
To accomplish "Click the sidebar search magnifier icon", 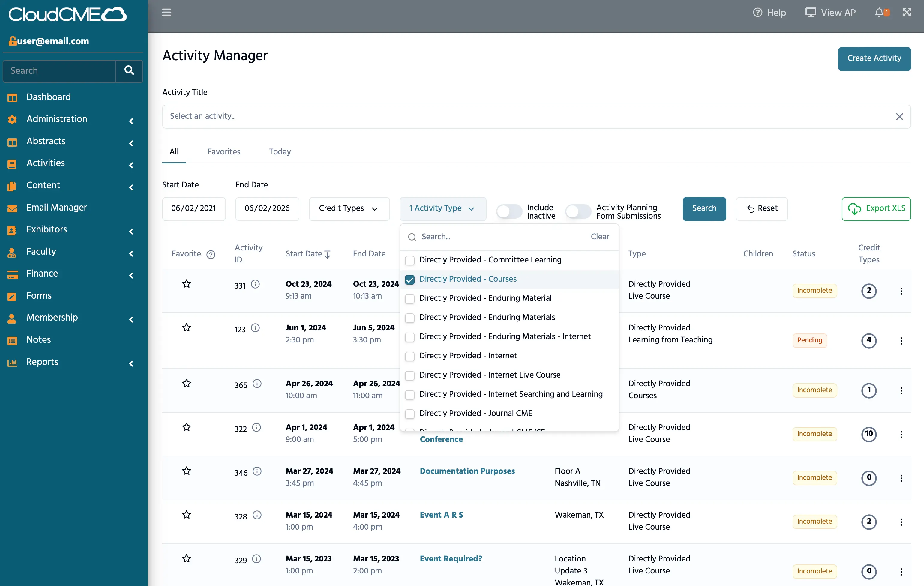I will pos(129,70).
